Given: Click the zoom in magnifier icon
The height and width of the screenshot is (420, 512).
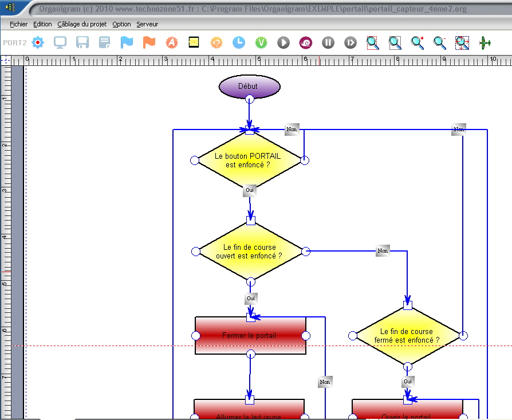Looking at the screenshot, I should pyautogui.click(x=418, y=42).
